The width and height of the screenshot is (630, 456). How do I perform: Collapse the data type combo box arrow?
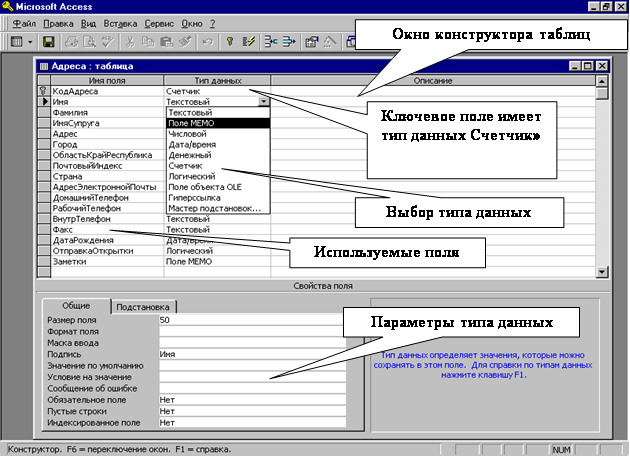point(263,101)
